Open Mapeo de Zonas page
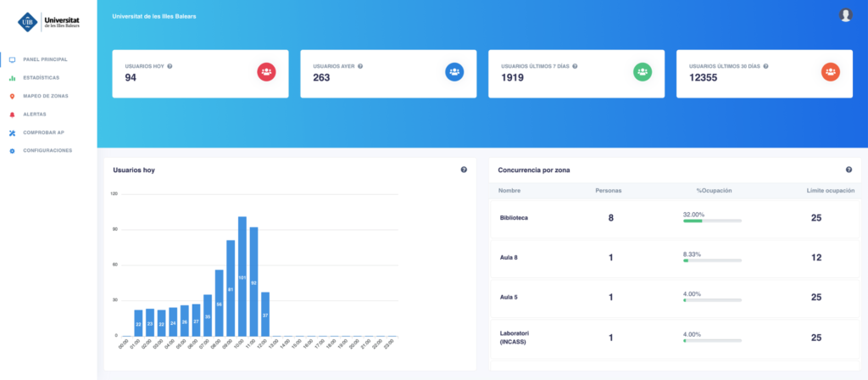 [x=46, y=96]
